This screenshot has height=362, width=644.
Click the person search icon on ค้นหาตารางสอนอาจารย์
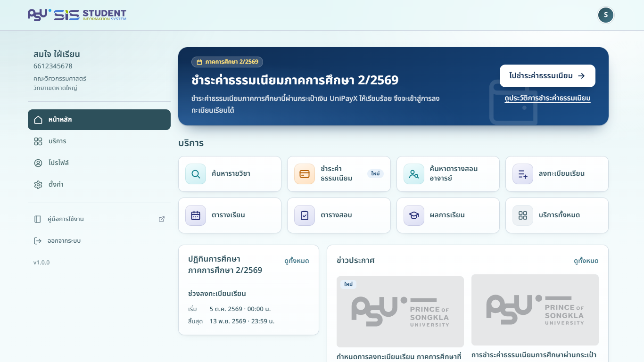(x=414, y=174)
